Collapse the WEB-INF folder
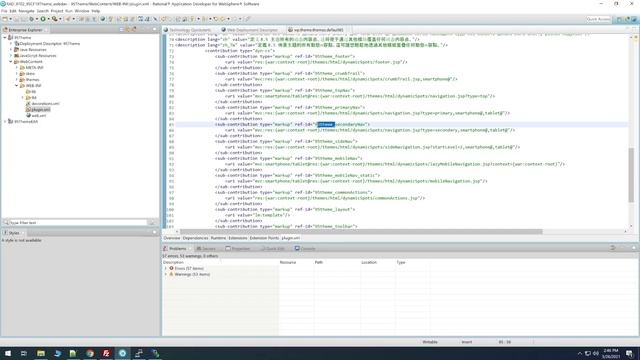640x360 pixels. [x=17, y=86]
